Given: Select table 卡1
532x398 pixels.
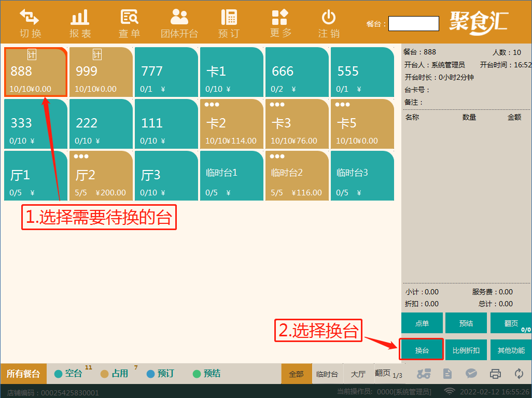Looking at the screenshot, I should tap(232, 72).
